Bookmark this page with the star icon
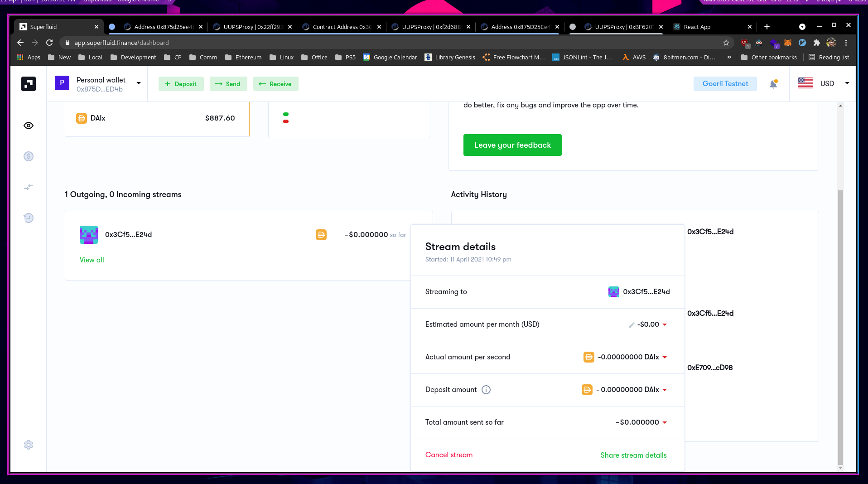 pyautogui.click(x=726, y=43)
